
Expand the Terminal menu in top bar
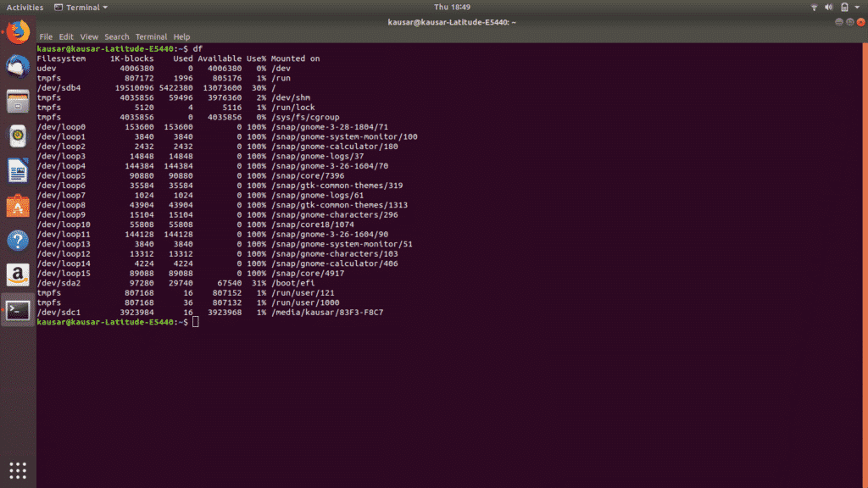[x=85, y=7]
